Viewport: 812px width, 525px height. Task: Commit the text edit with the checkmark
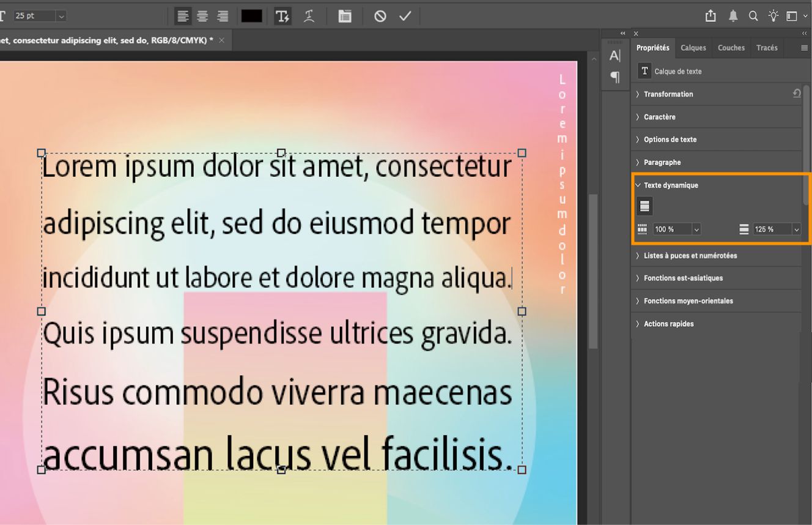tap(405, 16)
